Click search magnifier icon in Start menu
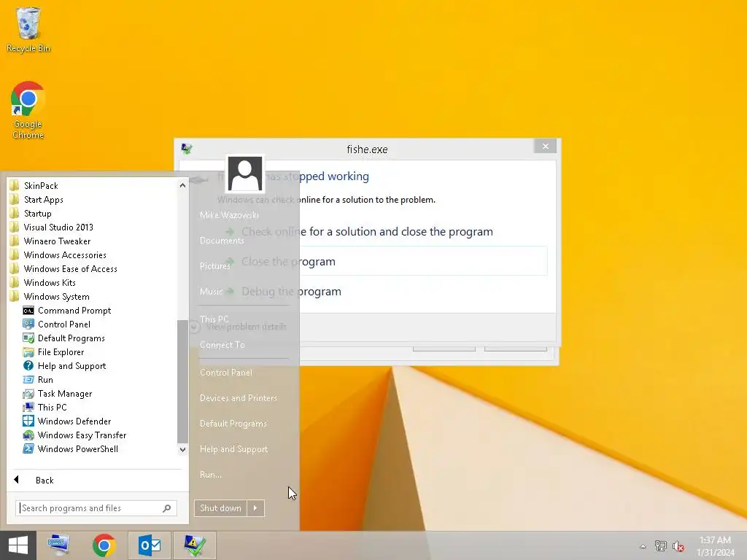Viewport: 747px width, 560px height. point(167,508)
